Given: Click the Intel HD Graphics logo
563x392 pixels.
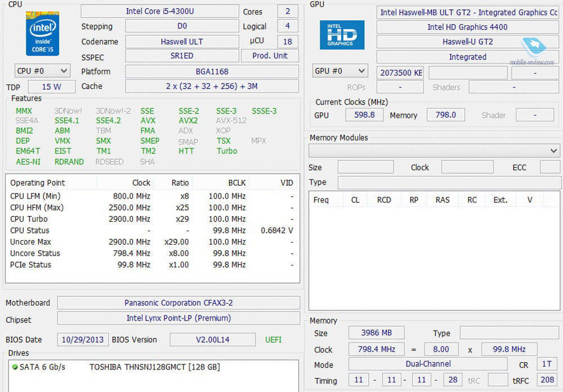Looking at the screenshot, I should (x=342, y=35).
